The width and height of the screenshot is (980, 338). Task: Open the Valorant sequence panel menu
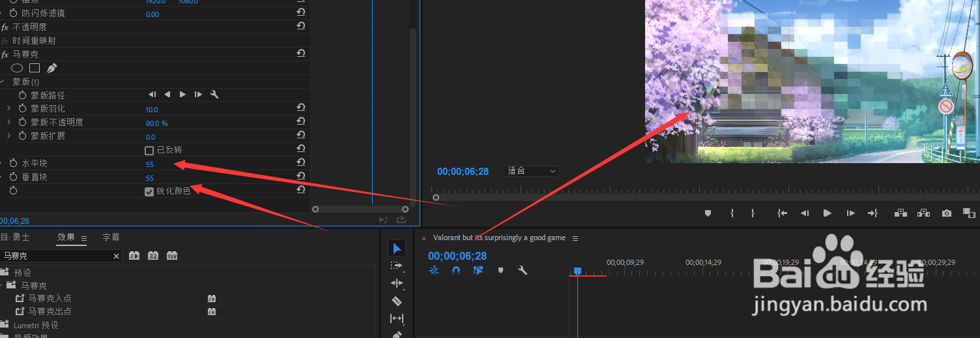[575, 238]
